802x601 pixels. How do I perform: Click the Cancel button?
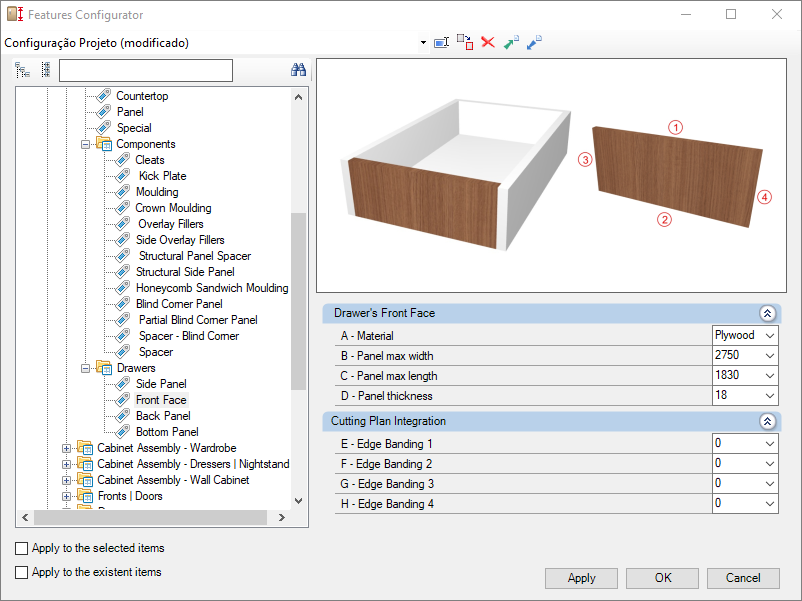(x=743, y=578)
